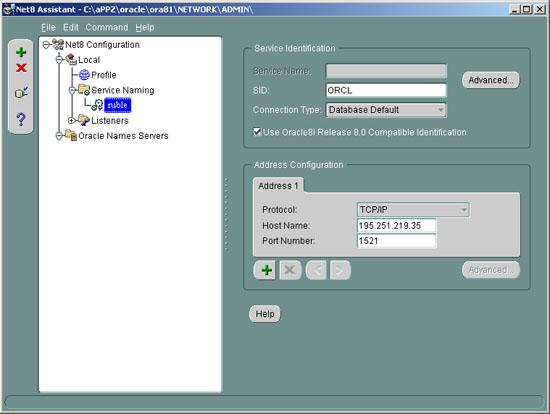This screenshot has height=414, width=550.
Task: Collapse the Net8 Configuration tree node
Action: (x=46, y=45)
